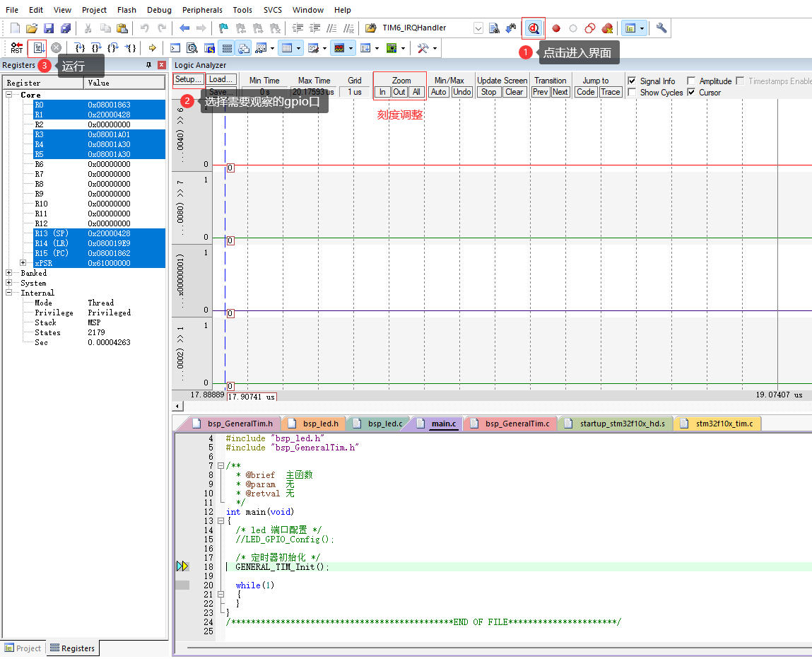Enable the Amplitude checkbox

pyautogui.click(x=691, y=81)
